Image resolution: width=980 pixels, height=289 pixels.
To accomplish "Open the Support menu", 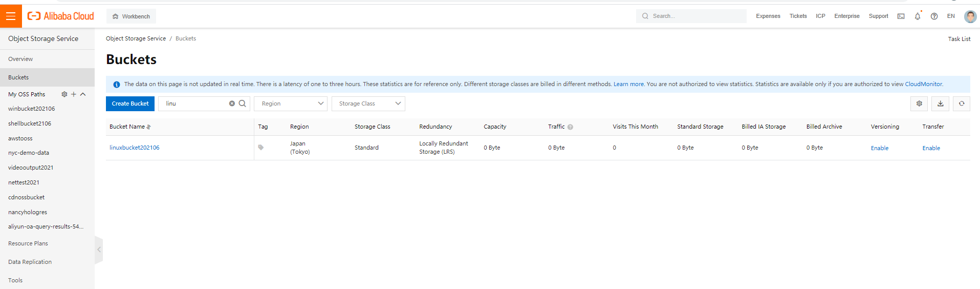I will click(878, 16).
